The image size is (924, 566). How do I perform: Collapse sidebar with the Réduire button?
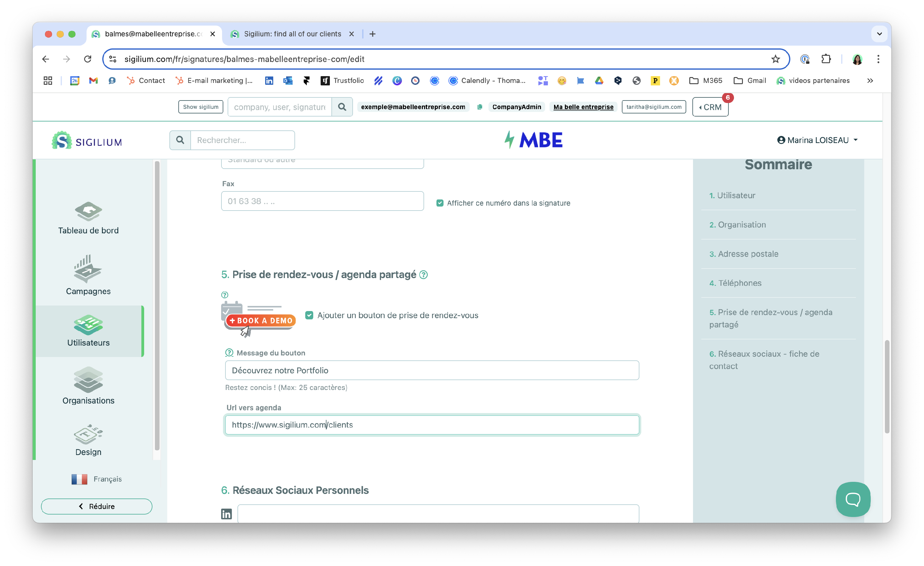coord(97,506)
